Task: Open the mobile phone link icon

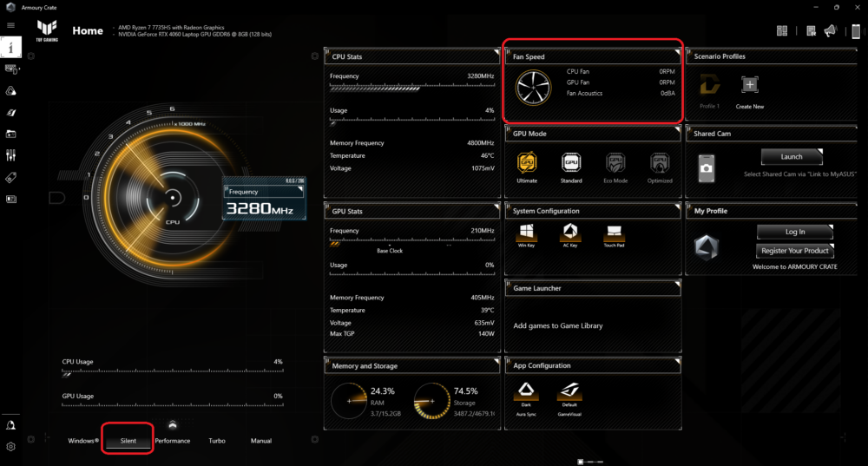Action: pyautogui.click(x=856, y=31)
